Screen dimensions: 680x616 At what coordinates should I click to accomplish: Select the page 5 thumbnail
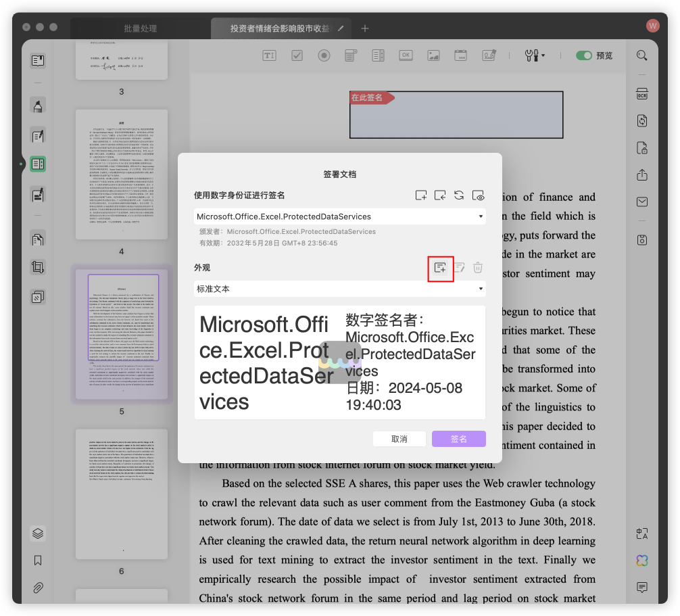point(122,334)
